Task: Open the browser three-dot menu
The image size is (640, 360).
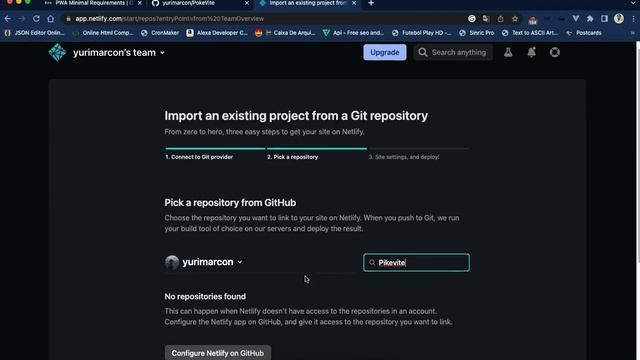Action: [633, 19]
